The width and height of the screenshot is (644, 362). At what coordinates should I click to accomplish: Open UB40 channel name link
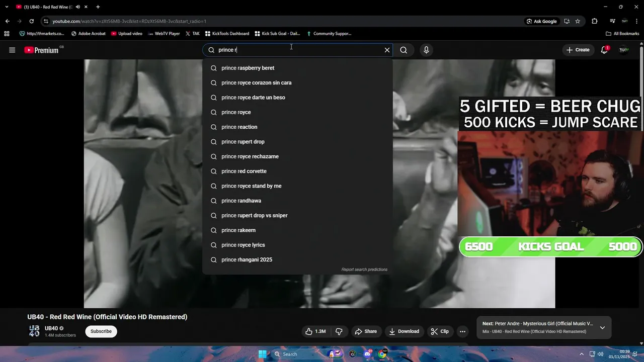51,328
